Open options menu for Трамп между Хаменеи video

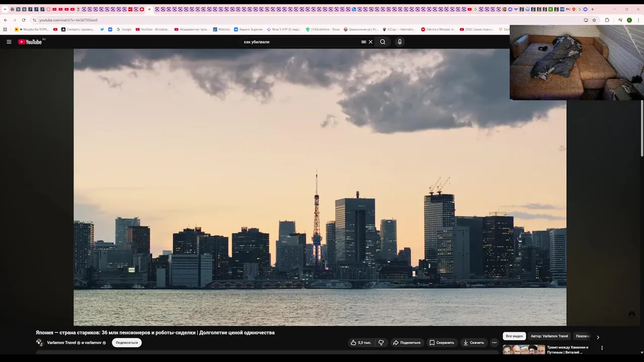602,348
